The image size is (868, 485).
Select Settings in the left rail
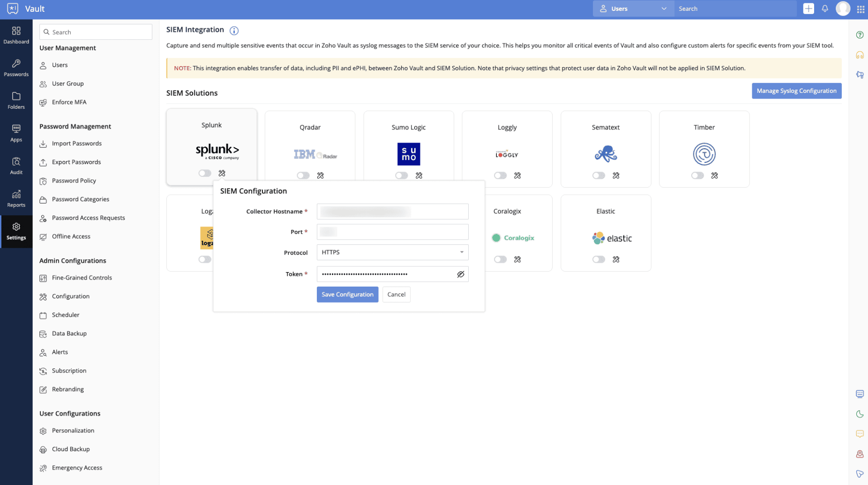click(x=16, y=231)
